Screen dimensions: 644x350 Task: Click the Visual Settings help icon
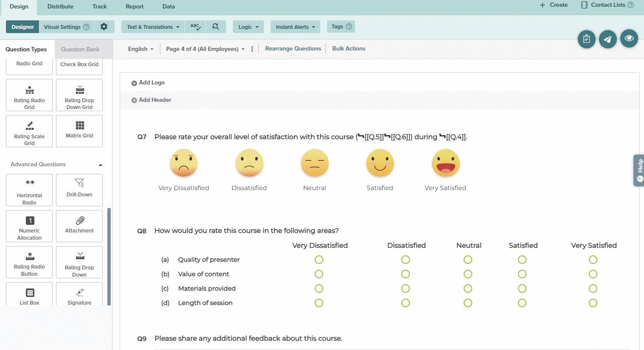click(x=87, y=27)
